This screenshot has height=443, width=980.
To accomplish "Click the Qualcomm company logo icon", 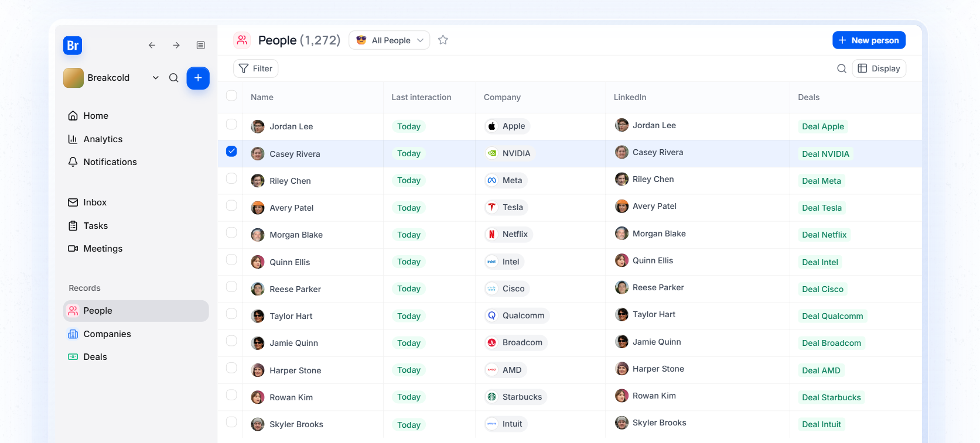I will (x=492, y=315).
